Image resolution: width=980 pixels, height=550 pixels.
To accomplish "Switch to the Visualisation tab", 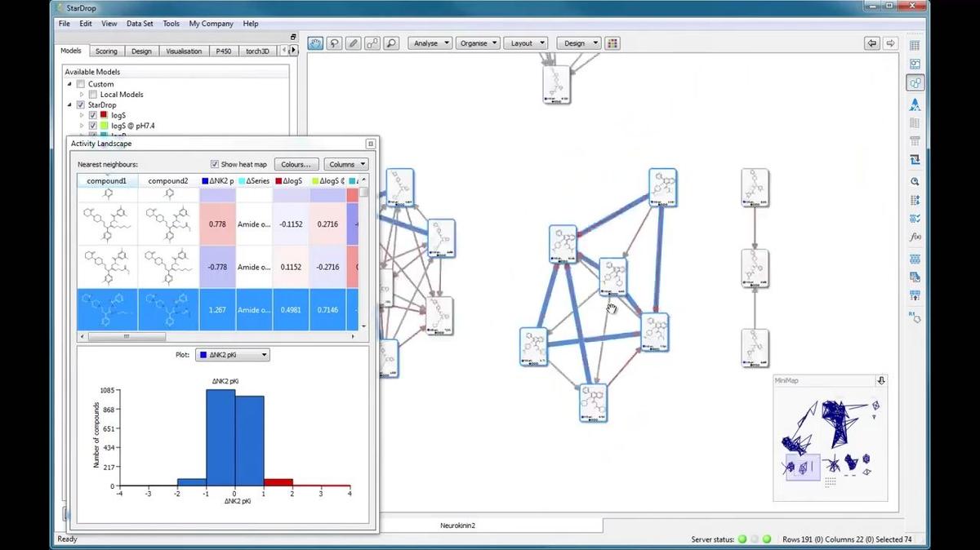I will pyautogui.click(x=184, y=51).
